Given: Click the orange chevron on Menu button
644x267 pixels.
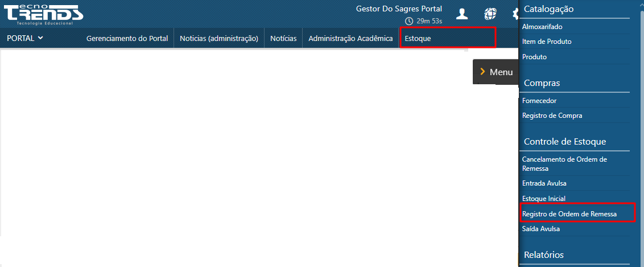Looking at the screenshot, I should click(x=482, y=72).
